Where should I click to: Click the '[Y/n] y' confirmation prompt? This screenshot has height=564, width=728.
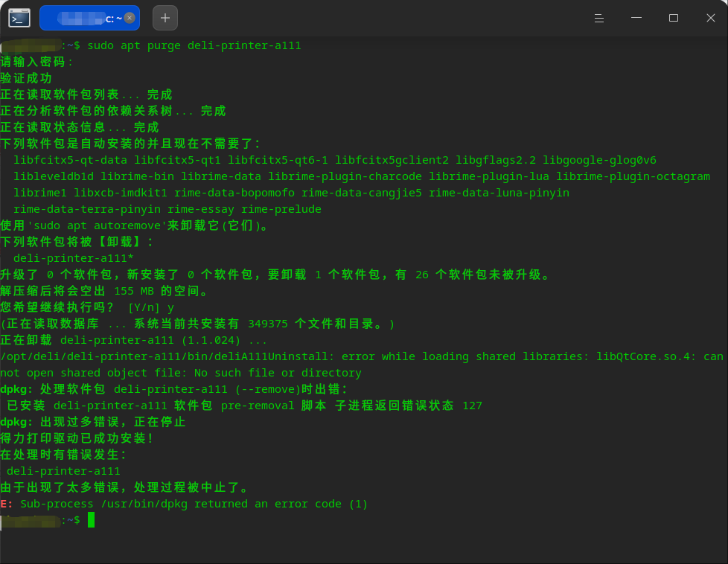[x=151, y=307]
